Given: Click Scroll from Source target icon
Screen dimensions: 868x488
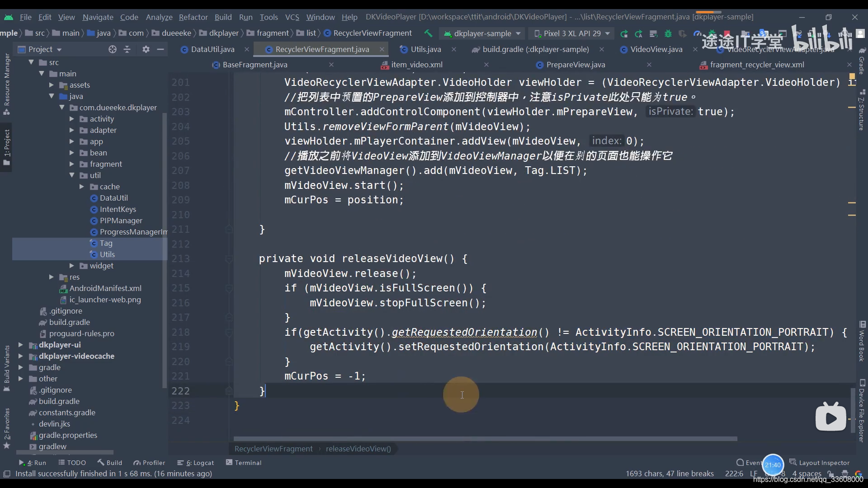Looking at the screenshot, I should pos(113,49).
